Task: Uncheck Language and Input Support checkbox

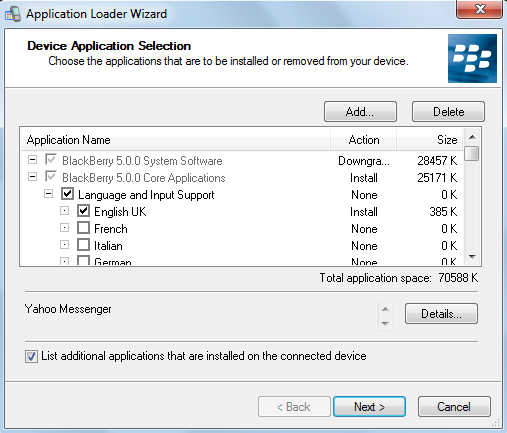Action: (x=67, y=194)
